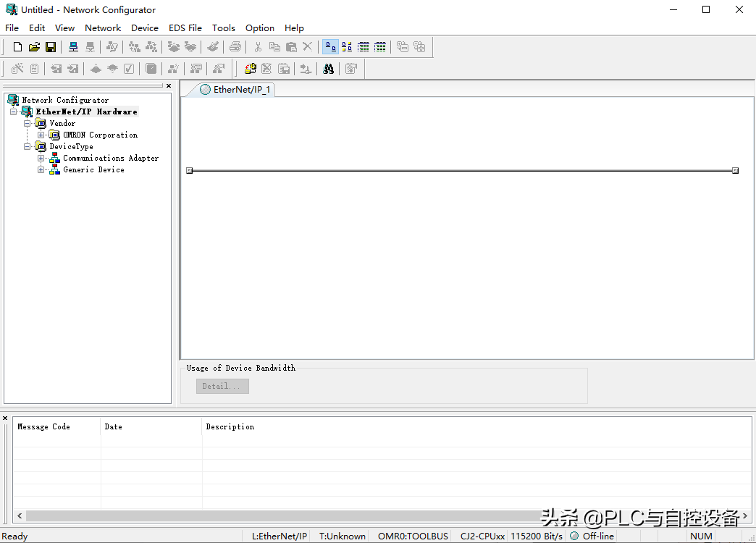Screen dimensions: 756x543
Task: Expand the Communications Adapter node
Action: point(41,158)
